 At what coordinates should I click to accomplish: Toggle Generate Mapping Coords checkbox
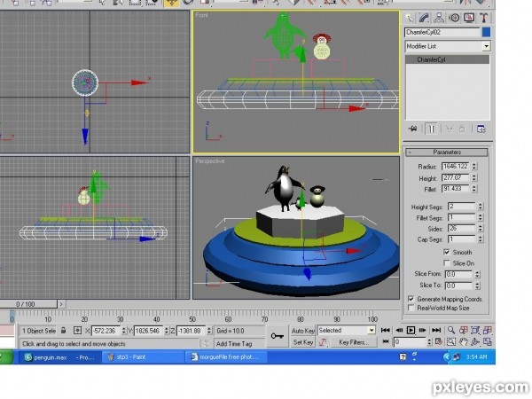[x=411, y=299]
